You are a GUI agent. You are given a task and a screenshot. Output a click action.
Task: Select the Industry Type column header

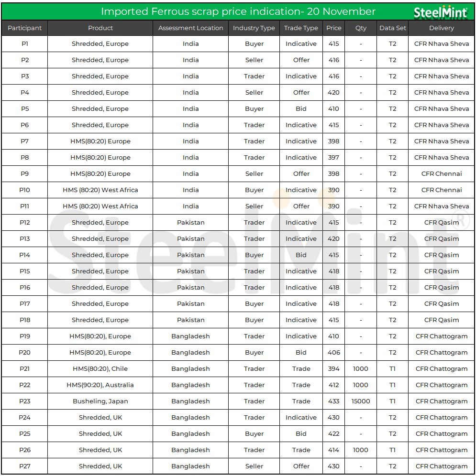pyautogui.click(x=254, y=28)
